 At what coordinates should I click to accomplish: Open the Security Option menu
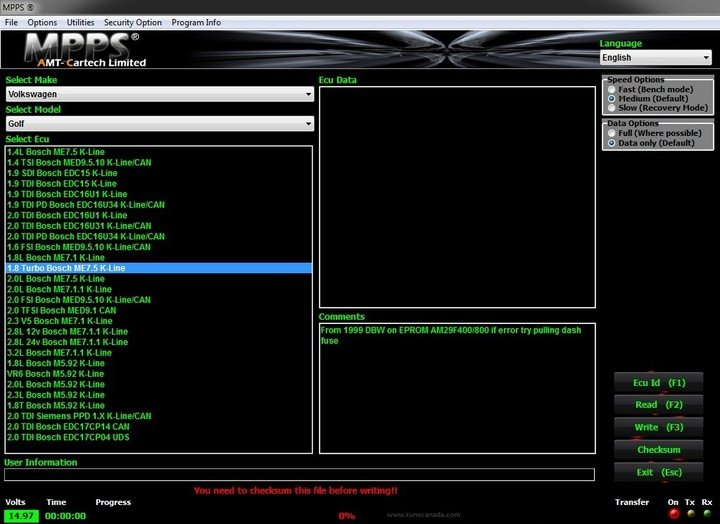pos(132,22)
